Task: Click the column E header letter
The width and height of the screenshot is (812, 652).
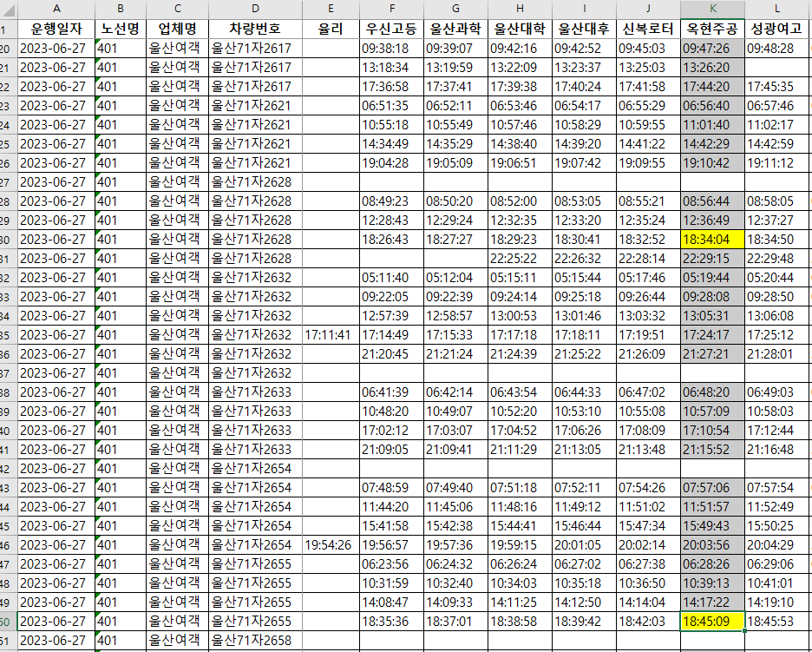Action: click(330, 9)
